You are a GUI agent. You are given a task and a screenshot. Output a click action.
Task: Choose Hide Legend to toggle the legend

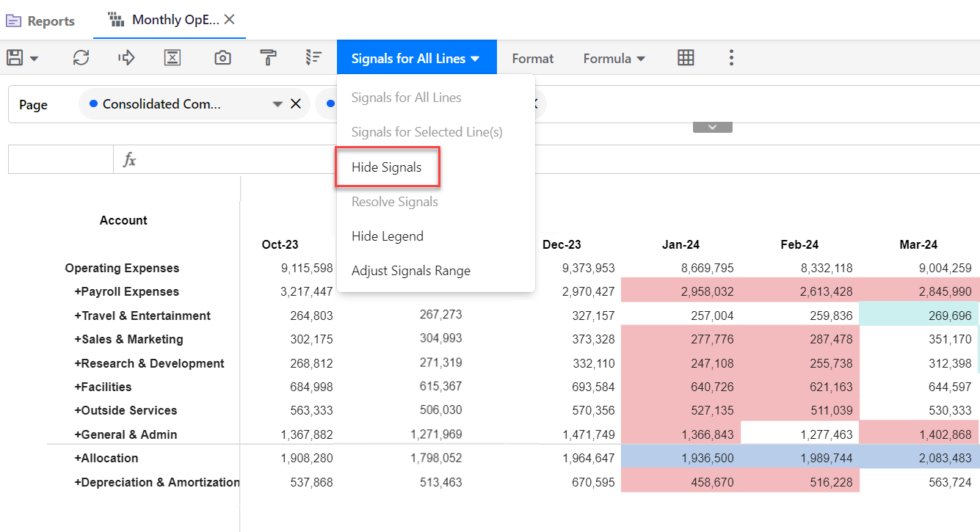388,236
